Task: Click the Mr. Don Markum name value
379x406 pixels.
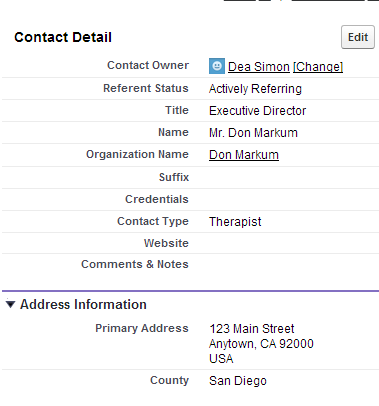Action: [253, 133]
